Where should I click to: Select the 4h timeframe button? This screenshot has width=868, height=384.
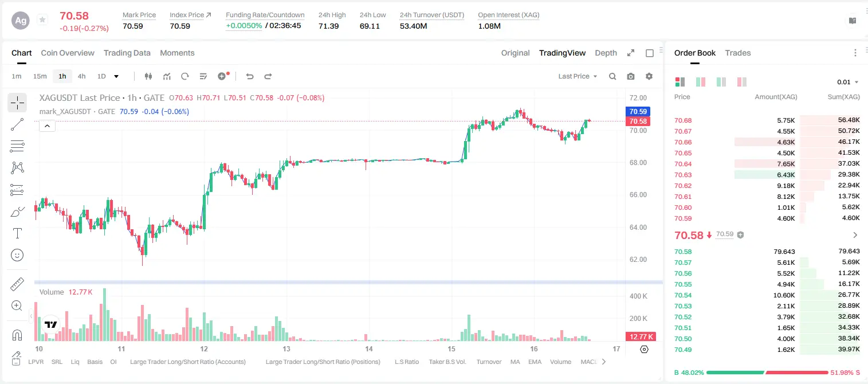click(81, 76)
